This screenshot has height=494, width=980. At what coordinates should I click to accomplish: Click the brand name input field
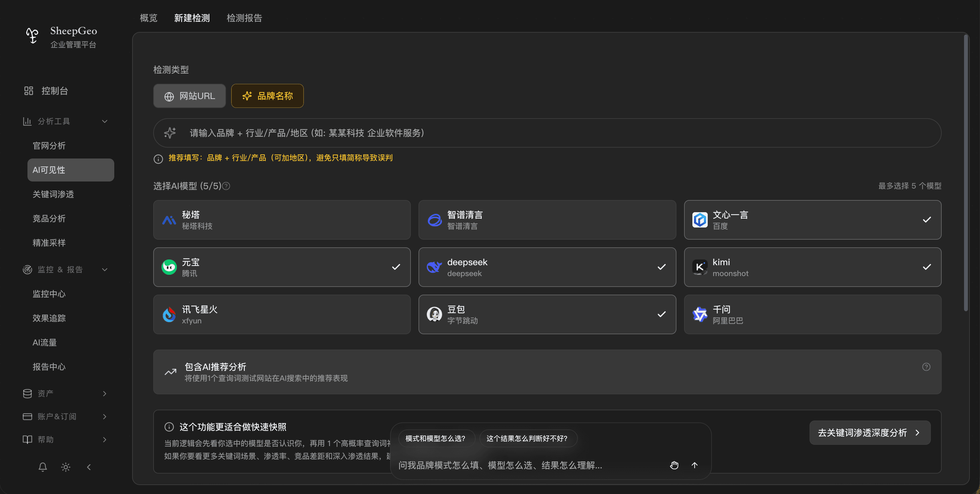click(547, 133)
